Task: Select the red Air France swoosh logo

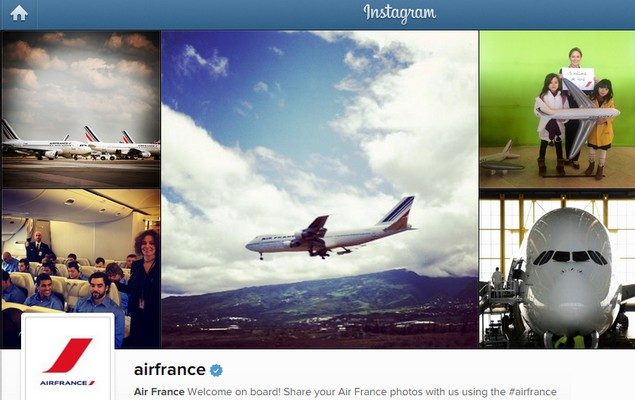Action: click(68, 355)
